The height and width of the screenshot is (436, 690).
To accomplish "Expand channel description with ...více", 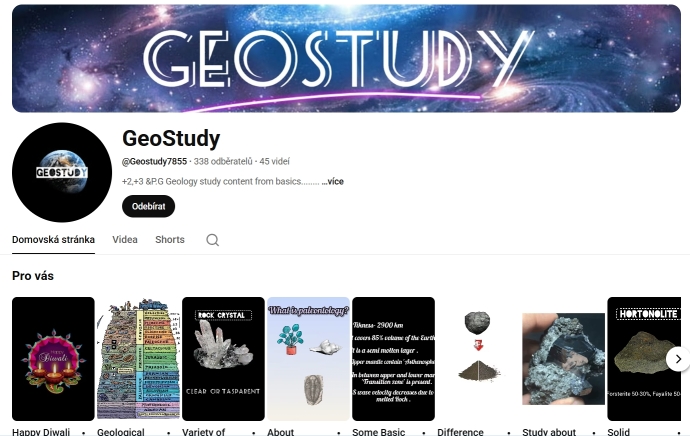I will (x=333, y=181).
